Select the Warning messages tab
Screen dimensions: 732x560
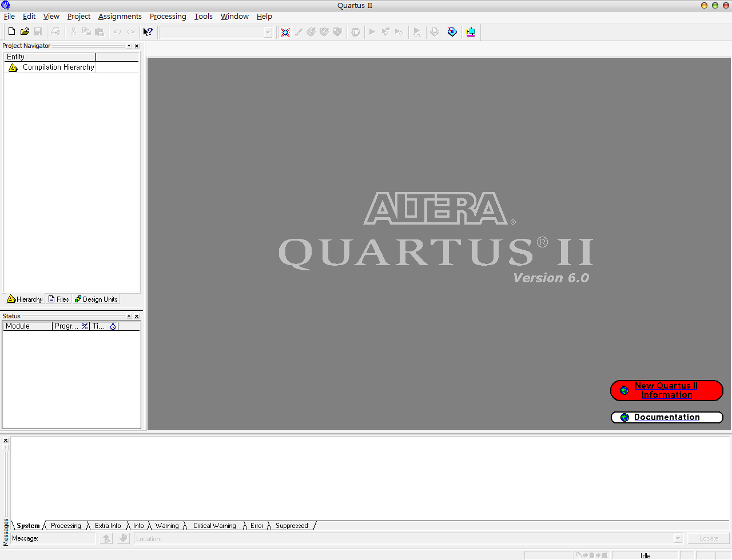pyautogui.click(x=167, y=526)
